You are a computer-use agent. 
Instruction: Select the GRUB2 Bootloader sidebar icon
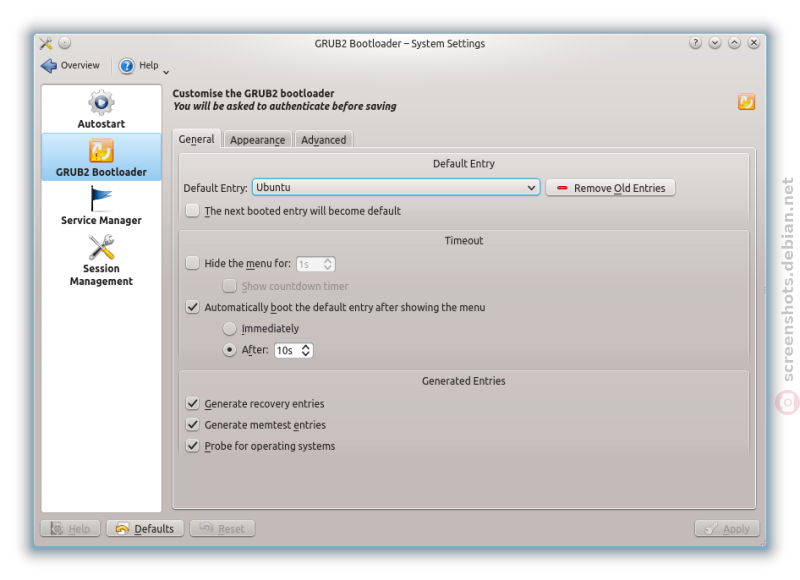click(x=101, y=151)
